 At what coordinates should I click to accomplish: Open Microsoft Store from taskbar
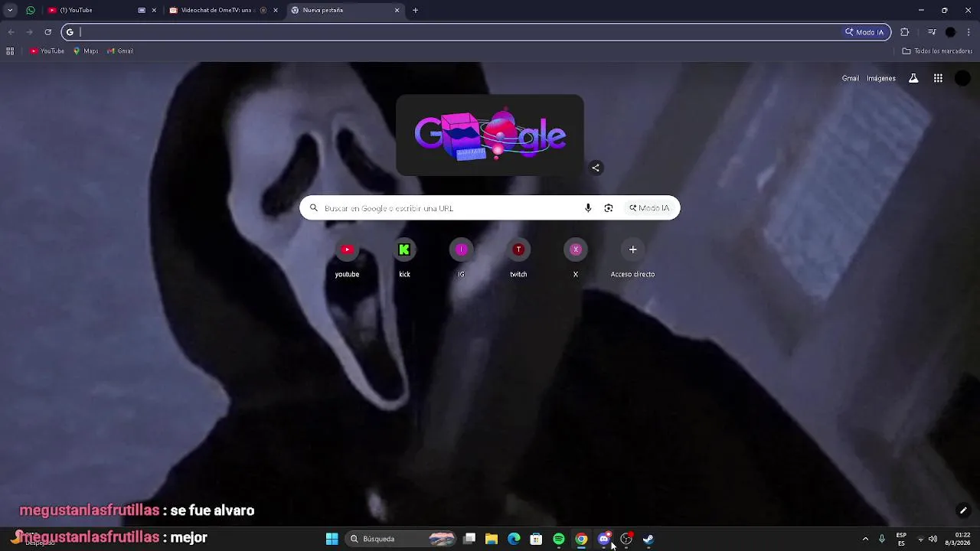536,539
